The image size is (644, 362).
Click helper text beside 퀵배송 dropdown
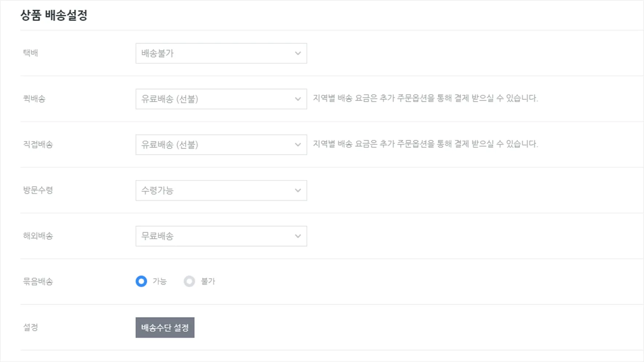[x=425, y=98]
